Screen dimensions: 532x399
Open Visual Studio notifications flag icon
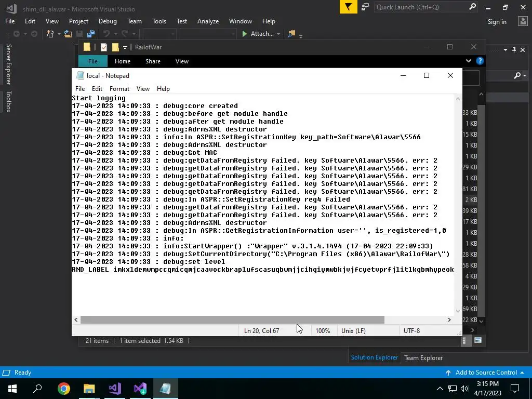(x=348, y=7)
